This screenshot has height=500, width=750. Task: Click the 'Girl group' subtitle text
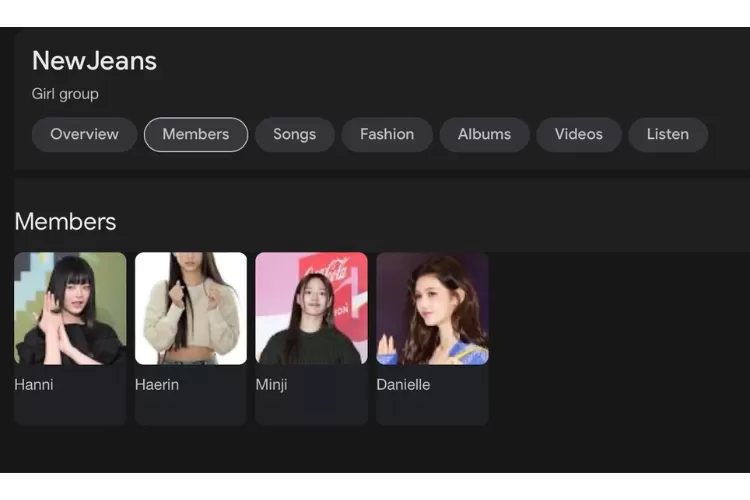[65, 94]
